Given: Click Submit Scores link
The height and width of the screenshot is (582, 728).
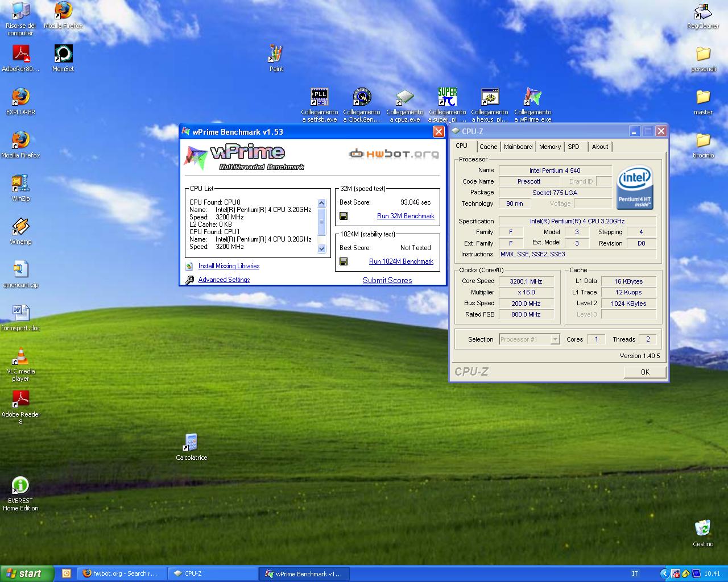Looking at the screenshot, I should 387,280.
